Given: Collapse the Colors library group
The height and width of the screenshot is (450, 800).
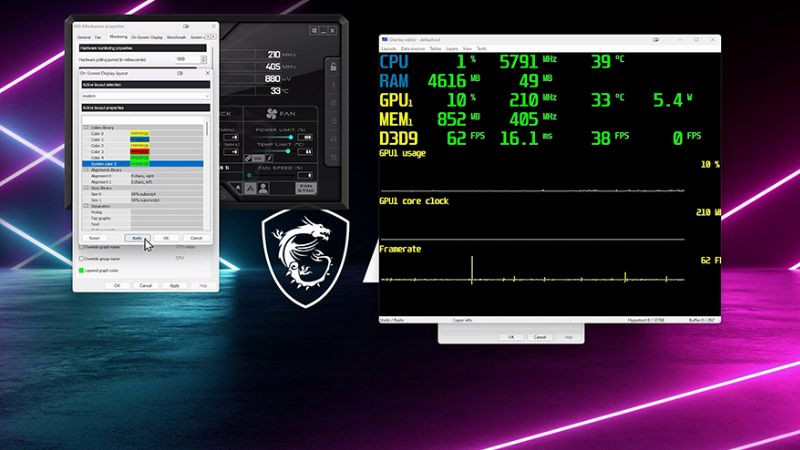Looking at the screenshot, I should click(86, 128).
